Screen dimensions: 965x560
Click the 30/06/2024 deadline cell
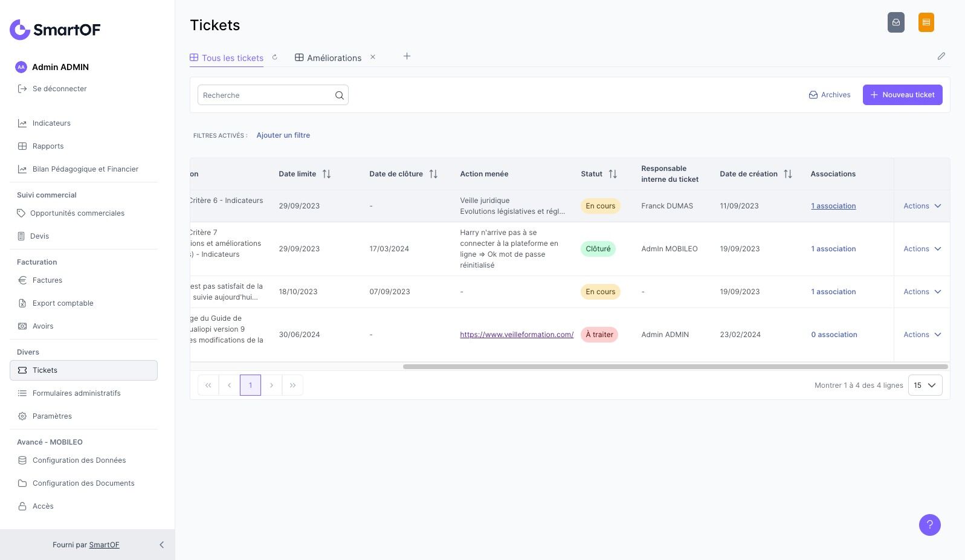(x=299, y=335)
